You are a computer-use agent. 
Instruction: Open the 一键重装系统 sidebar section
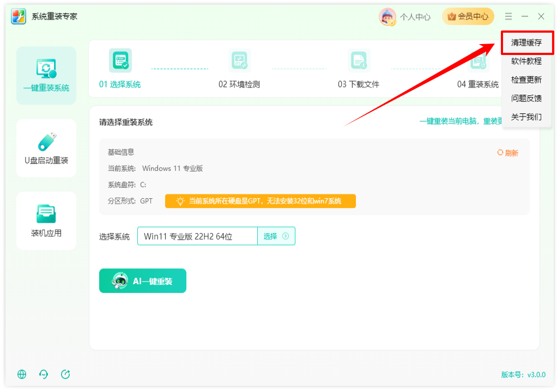click(46, 76)
